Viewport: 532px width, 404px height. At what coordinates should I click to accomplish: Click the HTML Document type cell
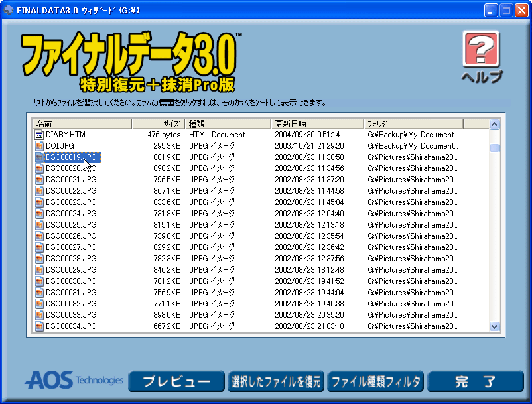tap(217, 135)
